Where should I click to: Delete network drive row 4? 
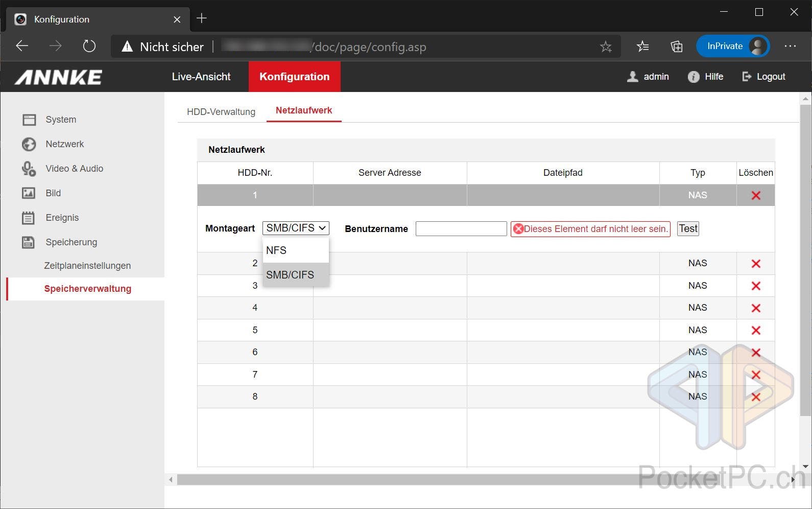coord(756,308)
